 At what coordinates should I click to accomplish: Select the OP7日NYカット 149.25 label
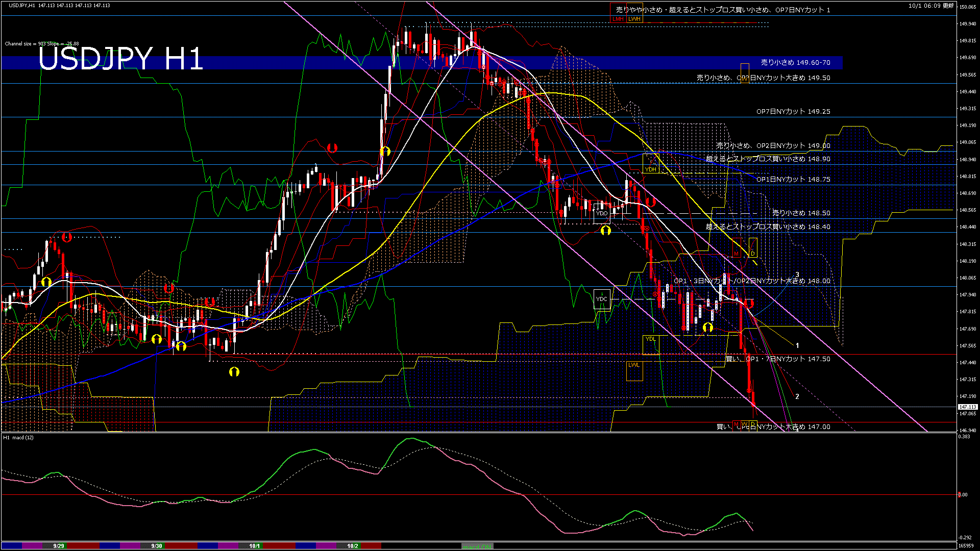pyautogui.click(x=793, y=111)
